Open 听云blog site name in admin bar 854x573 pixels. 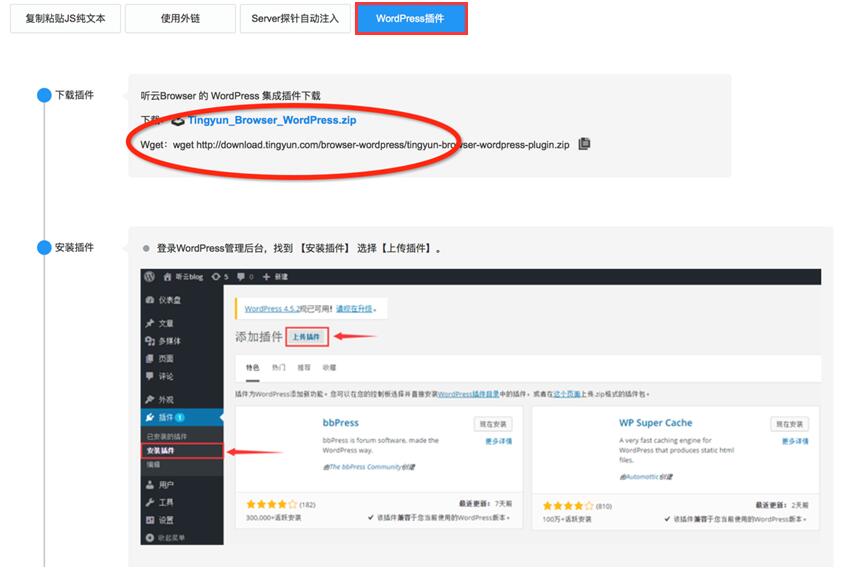(189, 277)
